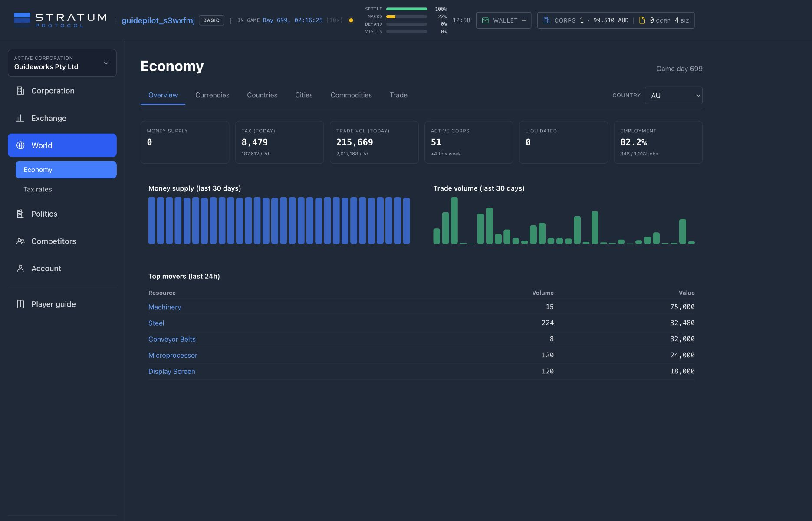Viewport: 812px width, 521px height.
Task: Open the Competitors section
Action: click(x=62, y=241)
